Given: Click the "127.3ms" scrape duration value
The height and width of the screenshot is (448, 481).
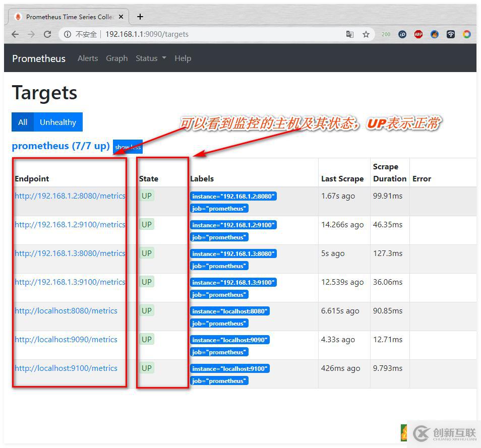Looking at the screenshot, I should (388, 253).
